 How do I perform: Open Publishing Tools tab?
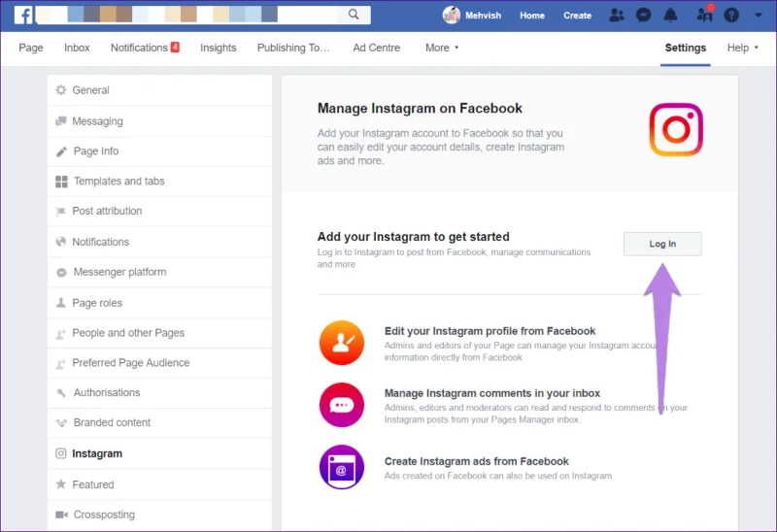click(x=293, y=48)
